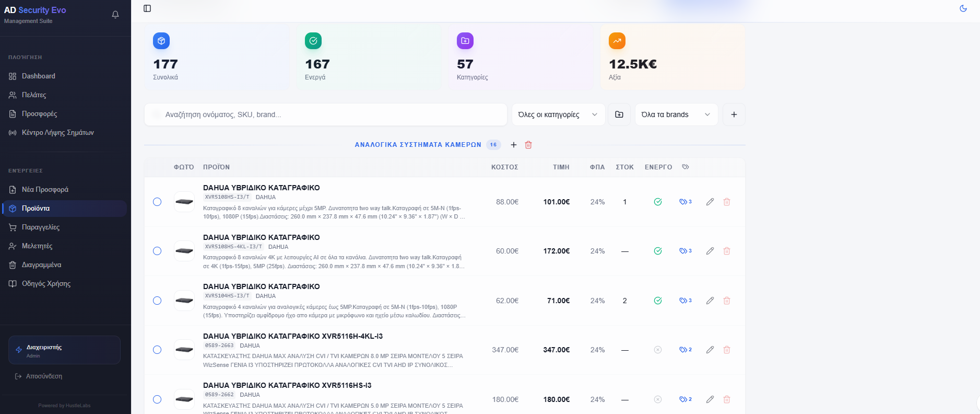The width and height of the screenshot is (980, 414).
Task: Click the AD Security Evo logo title
Action: (35, 10)
